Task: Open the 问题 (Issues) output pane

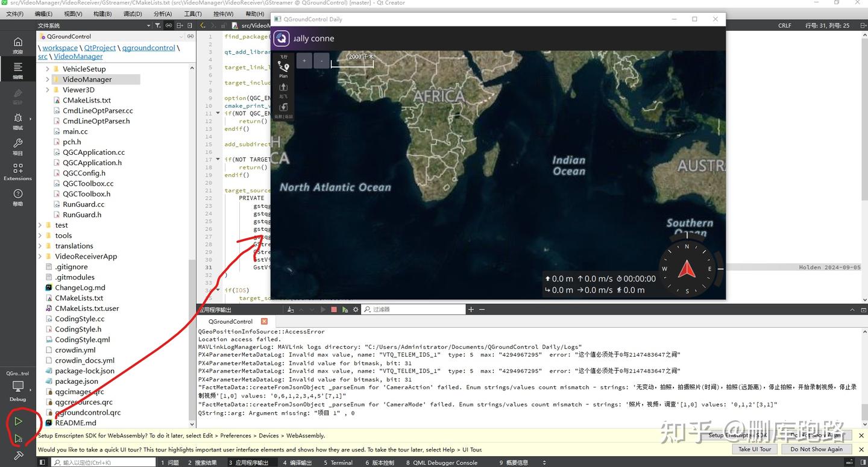Action: [170, 462]
